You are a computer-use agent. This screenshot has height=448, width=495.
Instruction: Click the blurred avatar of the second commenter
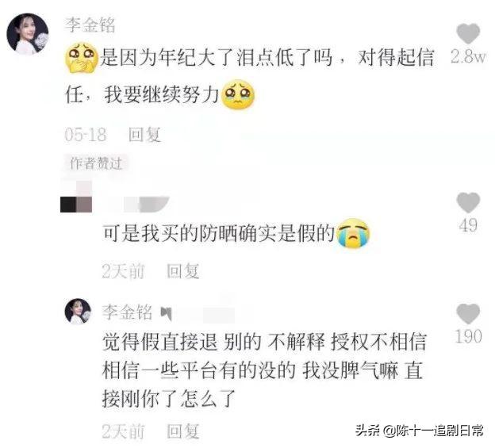click(76, 197)
